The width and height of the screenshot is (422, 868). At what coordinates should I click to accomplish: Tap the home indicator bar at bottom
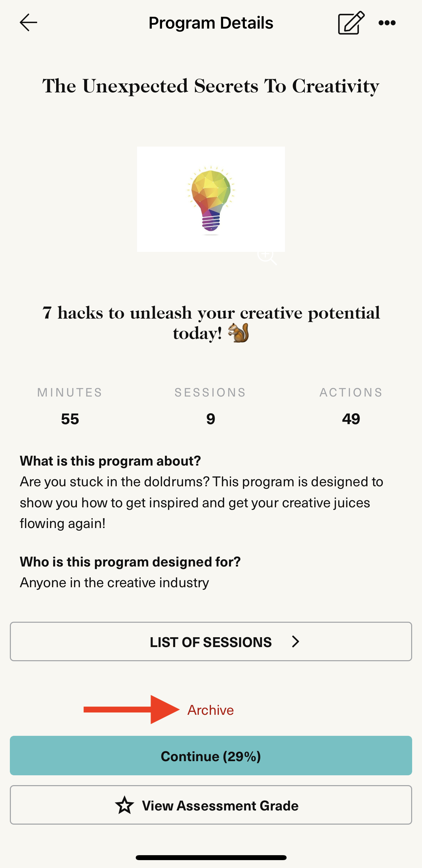(x=211, y=857)
